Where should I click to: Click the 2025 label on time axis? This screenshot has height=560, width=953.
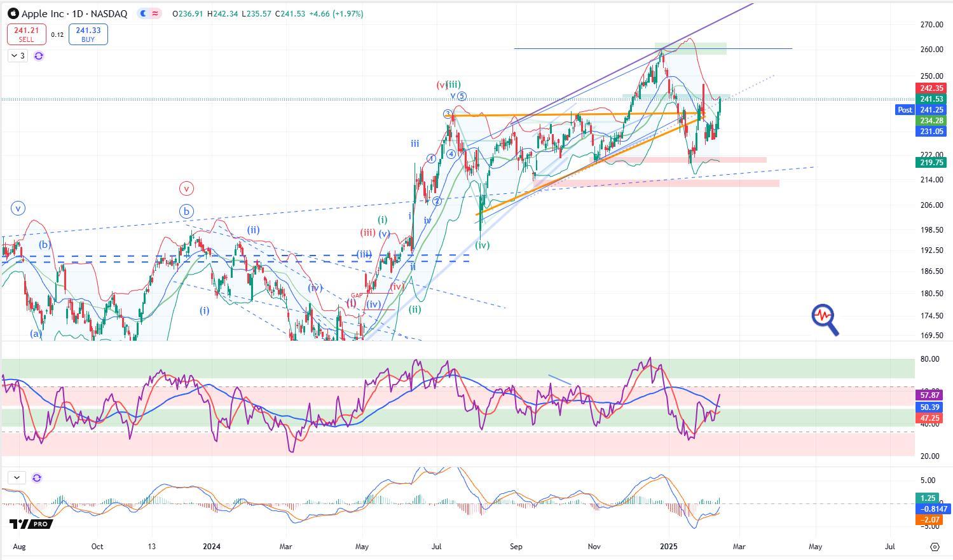coord(669,546)
